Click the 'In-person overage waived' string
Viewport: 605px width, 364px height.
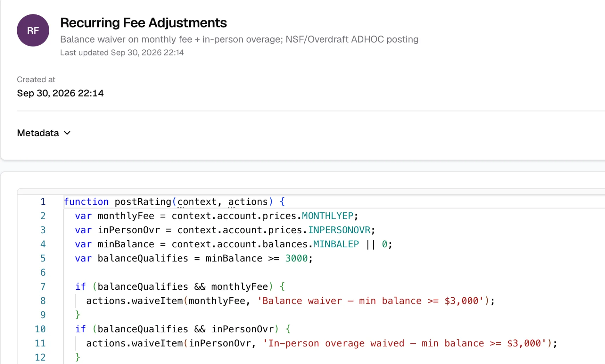(x=405, y=343)
